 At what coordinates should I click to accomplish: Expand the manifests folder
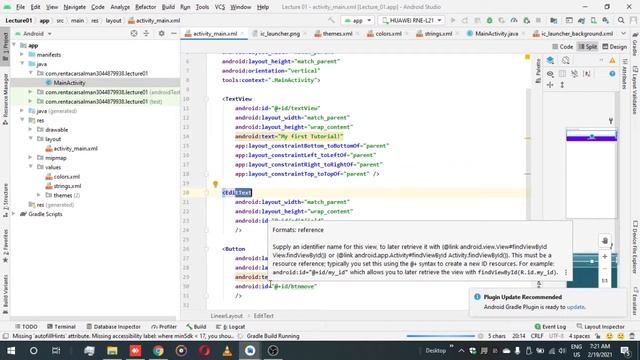coord(22,54)
